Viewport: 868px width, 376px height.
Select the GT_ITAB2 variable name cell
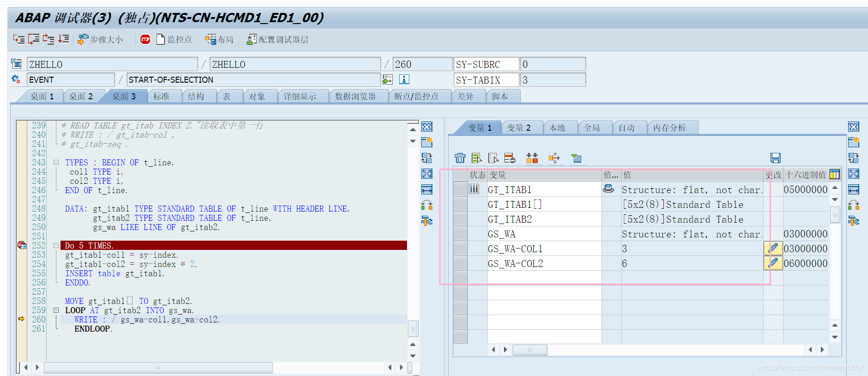[544, 219]
